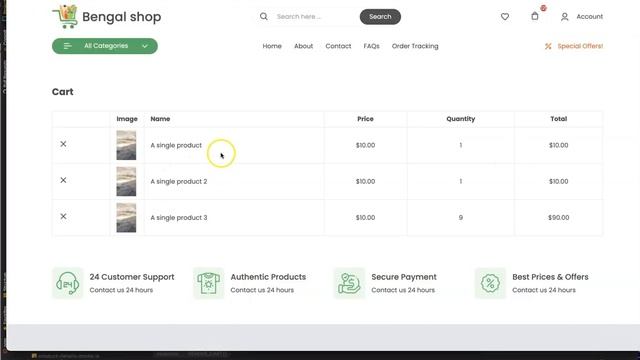The image size is (640, 360).
Task: Click the 'A single product 3' name
Action: tap(179, 218)
